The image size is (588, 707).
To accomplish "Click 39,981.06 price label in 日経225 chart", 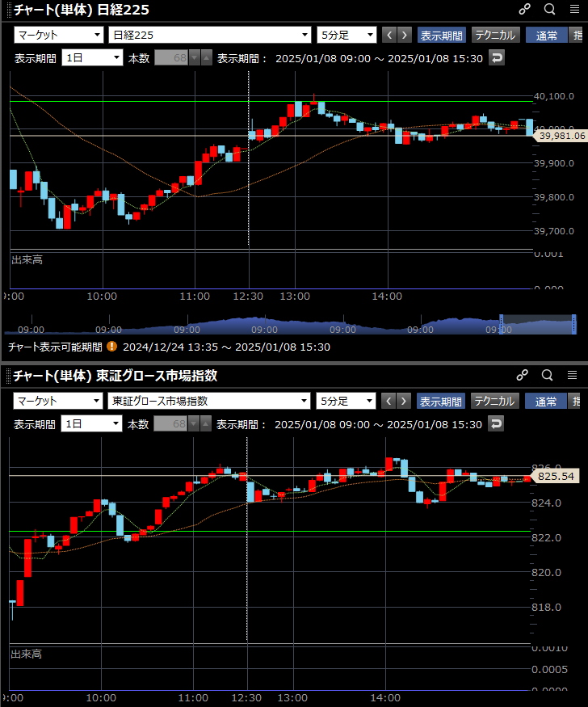I will [561, 135].
